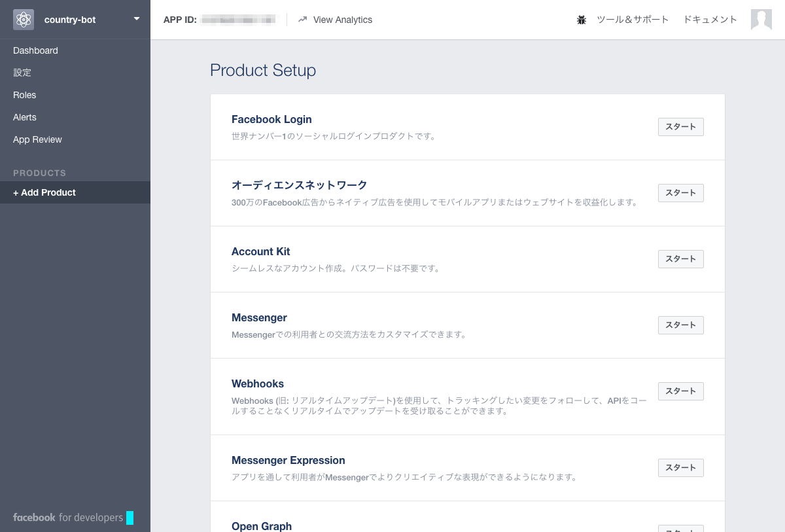Open the Roles section
Screen dimensions: 785x532
[x=25, y=95]
